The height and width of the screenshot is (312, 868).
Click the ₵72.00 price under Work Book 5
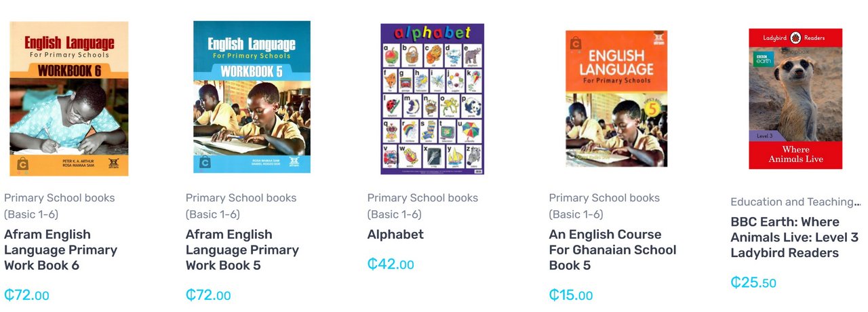[x=209, y=295]
